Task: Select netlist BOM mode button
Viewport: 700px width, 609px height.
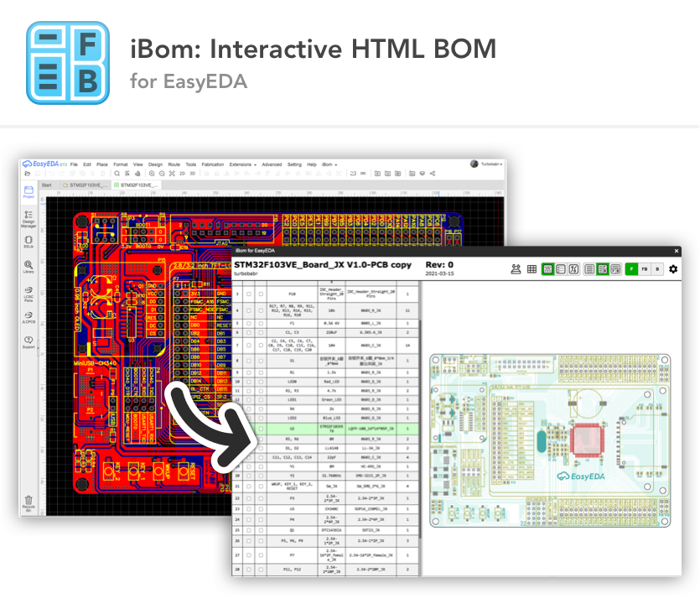Action: [573, 269]
